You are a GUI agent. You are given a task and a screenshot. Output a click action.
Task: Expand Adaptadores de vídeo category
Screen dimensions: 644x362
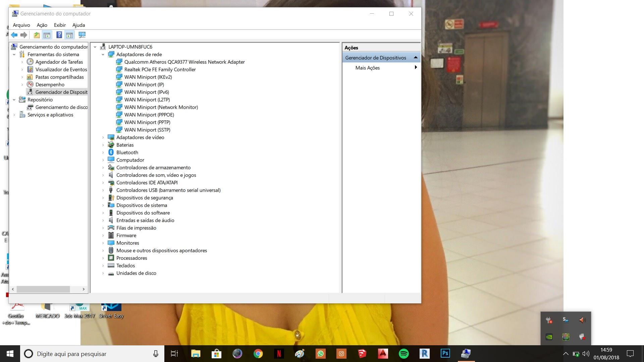(x=103, y=137)
